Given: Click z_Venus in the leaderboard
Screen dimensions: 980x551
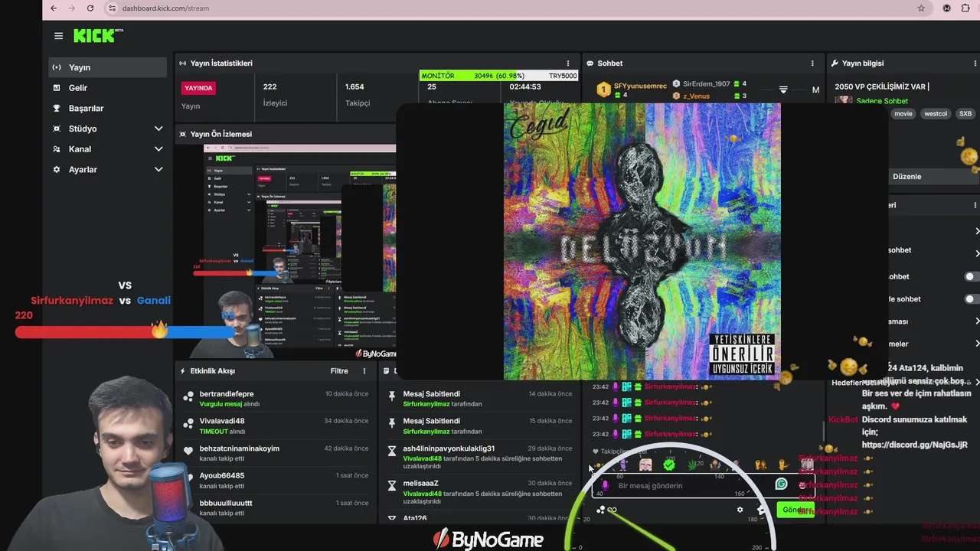Looking at the screenshot, I should point(696,96).
